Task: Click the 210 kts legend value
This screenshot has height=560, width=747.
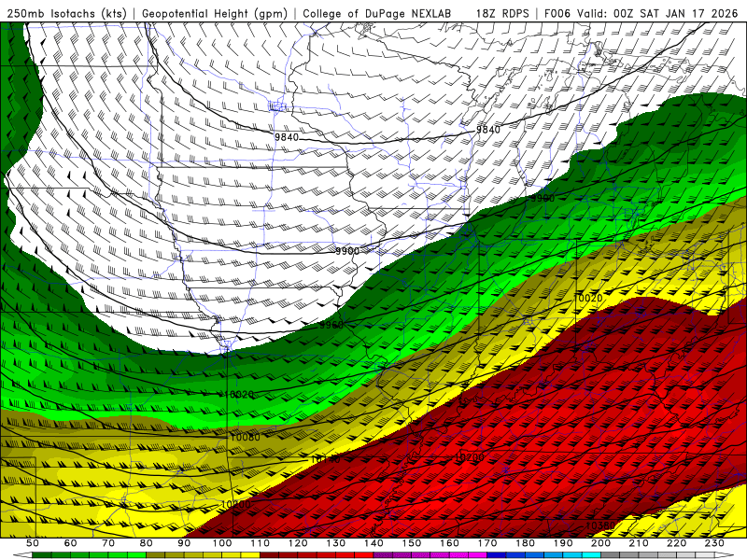Action: click(639, 543)
